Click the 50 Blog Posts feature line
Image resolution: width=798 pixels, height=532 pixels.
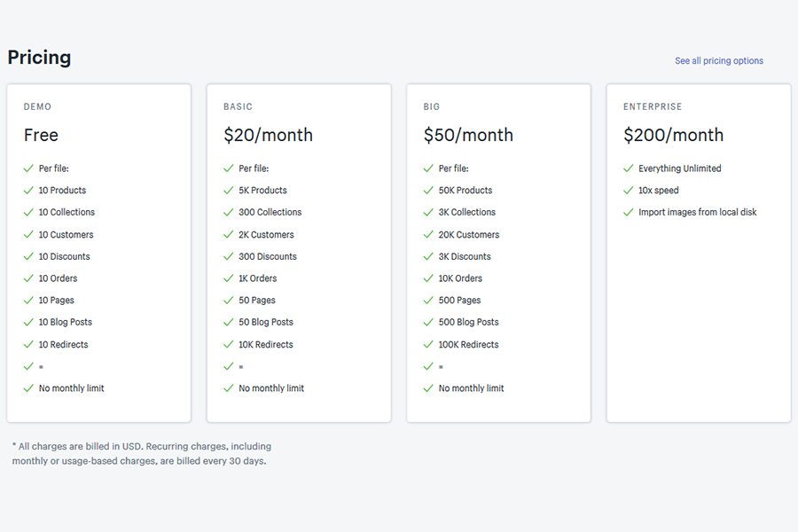point(266,322)
